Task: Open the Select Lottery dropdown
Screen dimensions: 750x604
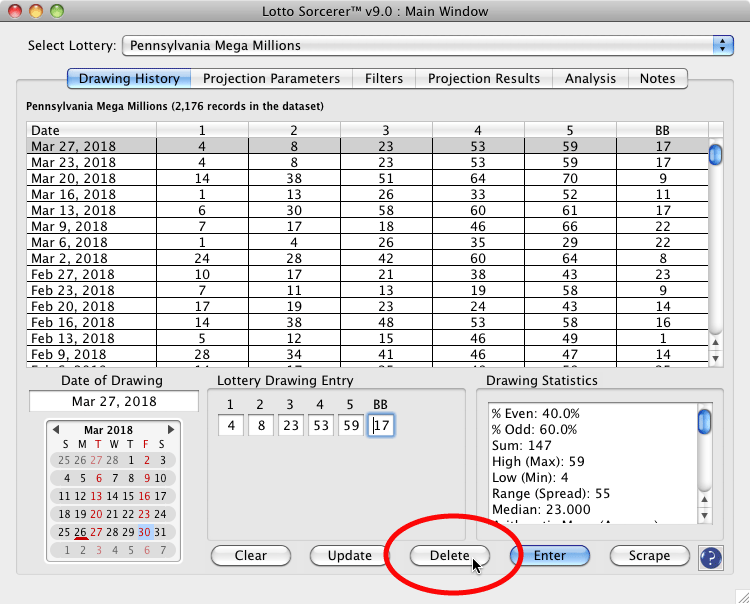Action: [x=428, y=45]
